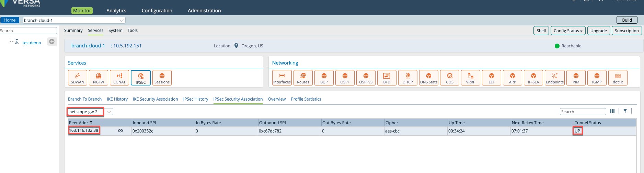The image size is (644, 173).
Task: Open the BGP networking icon
Action: 324,78
